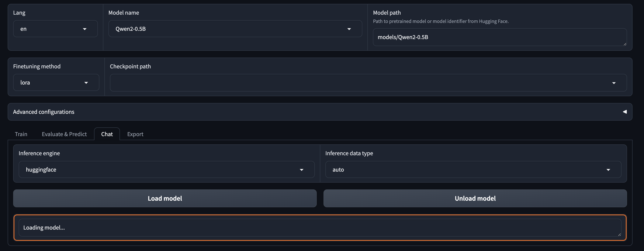Click the status box resize handle

tap(619, 234)
